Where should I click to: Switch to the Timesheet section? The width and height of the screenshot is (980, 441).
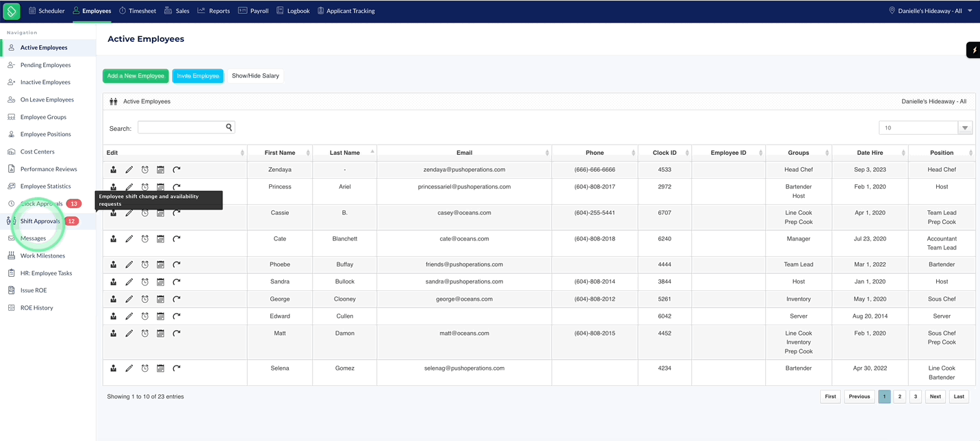pos(137,11)
